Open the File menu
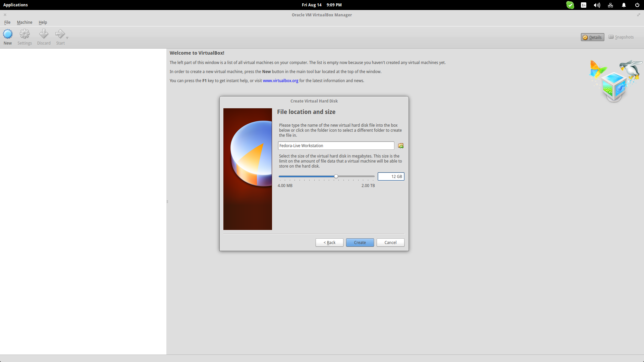Image resolution: width=644 pixels, height=362 pixels. click(x=7, y=22)
